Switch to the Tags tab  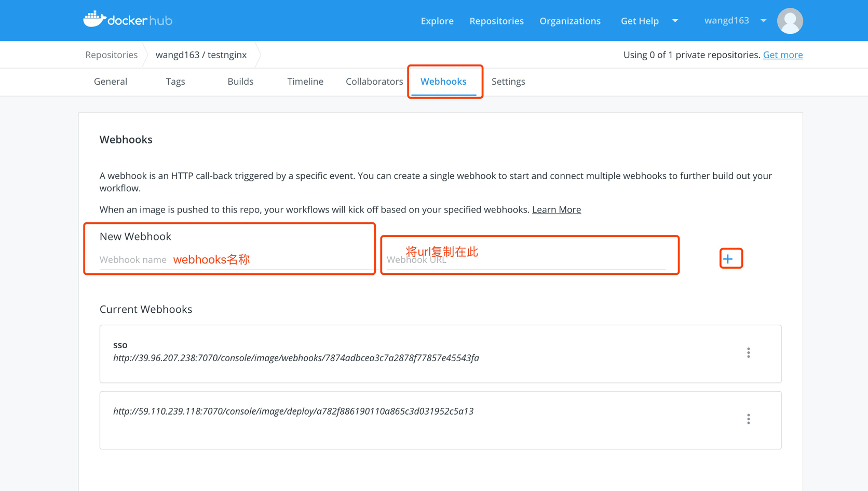pyautogui.click(x=175, y=82)
